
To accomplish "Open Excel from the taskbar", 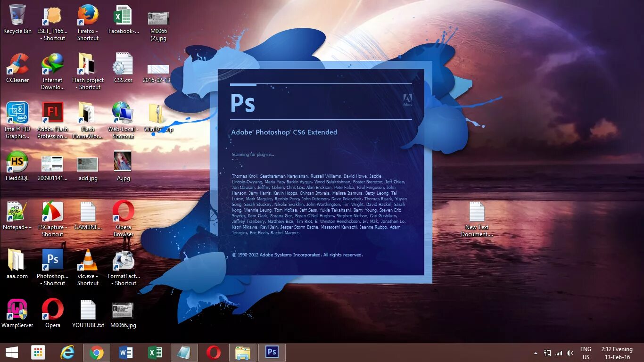I will pyautogui.click(x=155, y=352).
